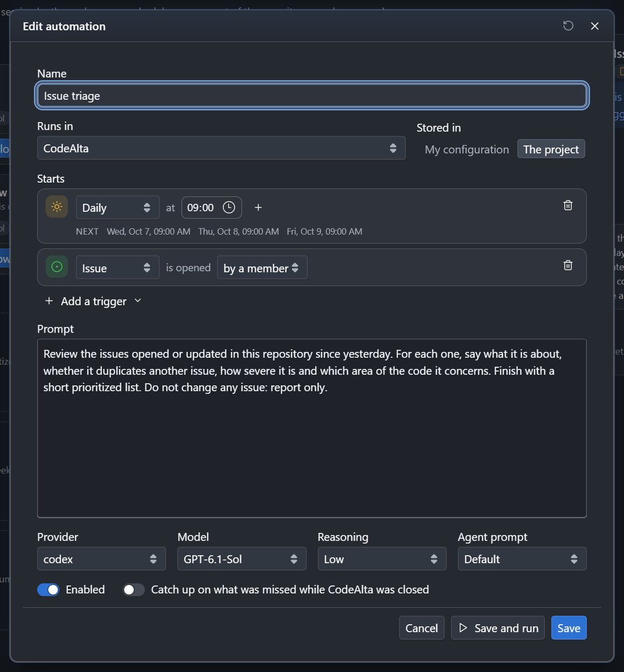Open the Provider codex dropdown
Screen dimensions: 624x672
[101, 559]
